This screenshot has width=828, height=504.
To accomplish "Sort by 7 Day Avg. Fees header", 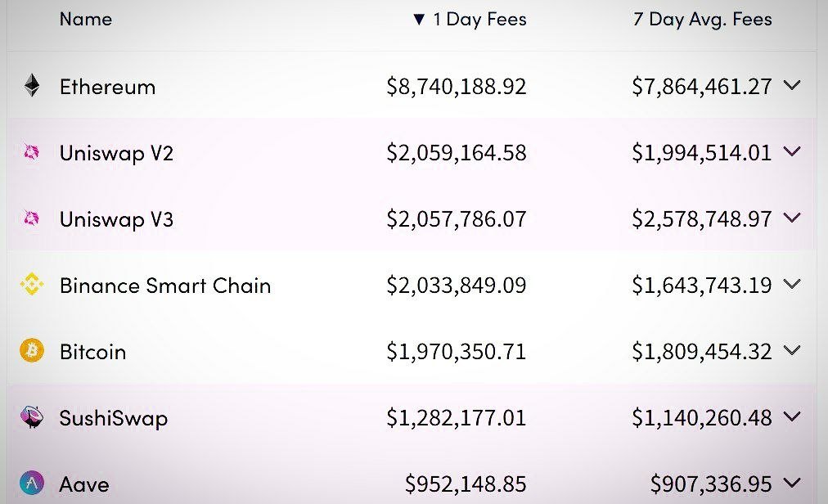I will [702, 20].
